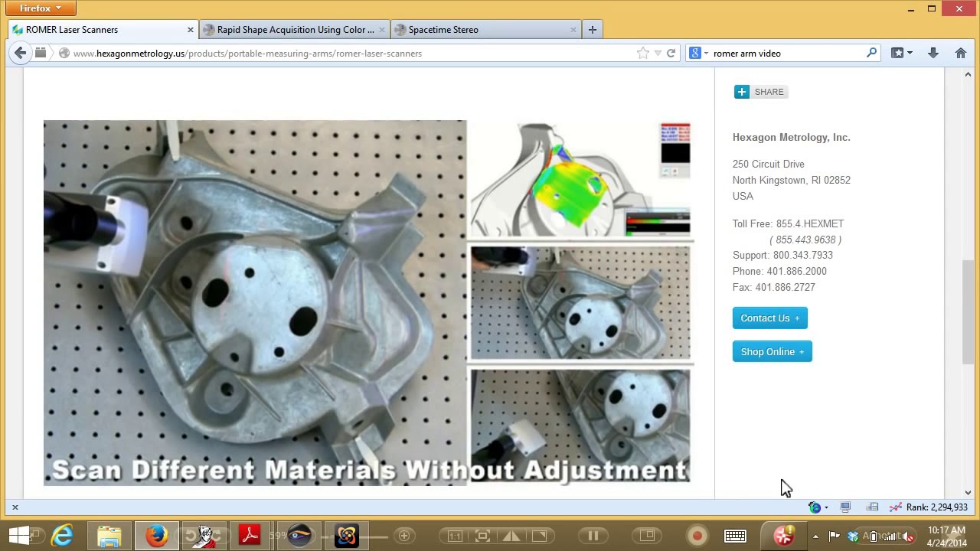Open the on-screen keyboard icon
Screen dimensions: 980x551
[735, 536]
